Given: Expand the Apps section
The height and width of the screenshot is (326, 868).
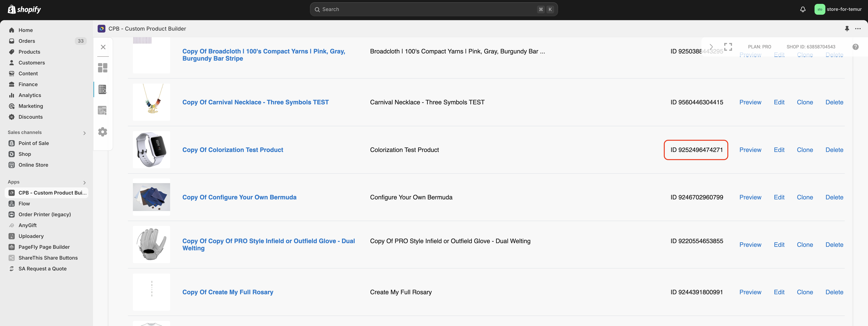Looking at the screenshot, I should (x=84, y=183).
